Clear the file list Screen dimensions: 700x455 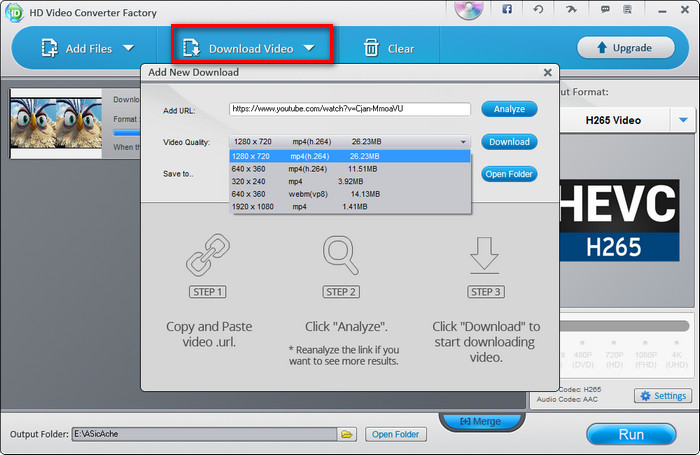click(388, 48)
